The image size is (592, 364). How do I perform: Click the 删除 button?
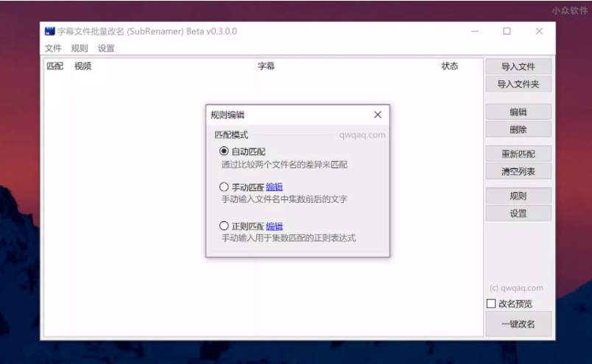point(518,129)
